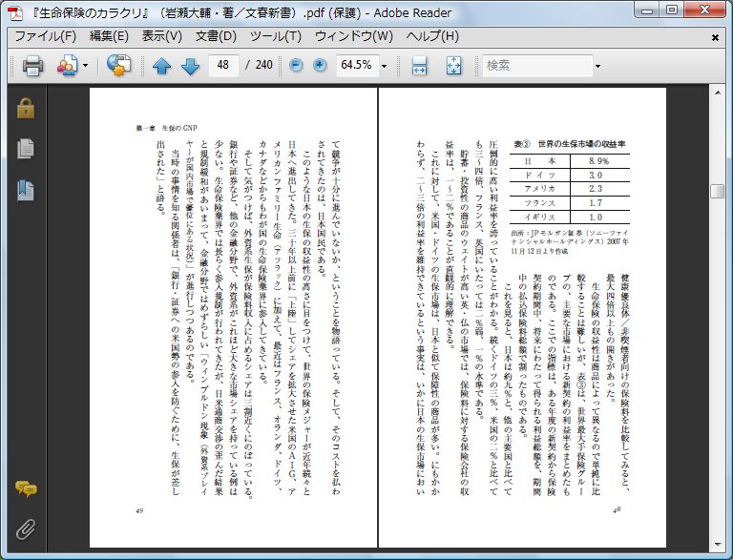Click the table value 1.7

point(596,203)
